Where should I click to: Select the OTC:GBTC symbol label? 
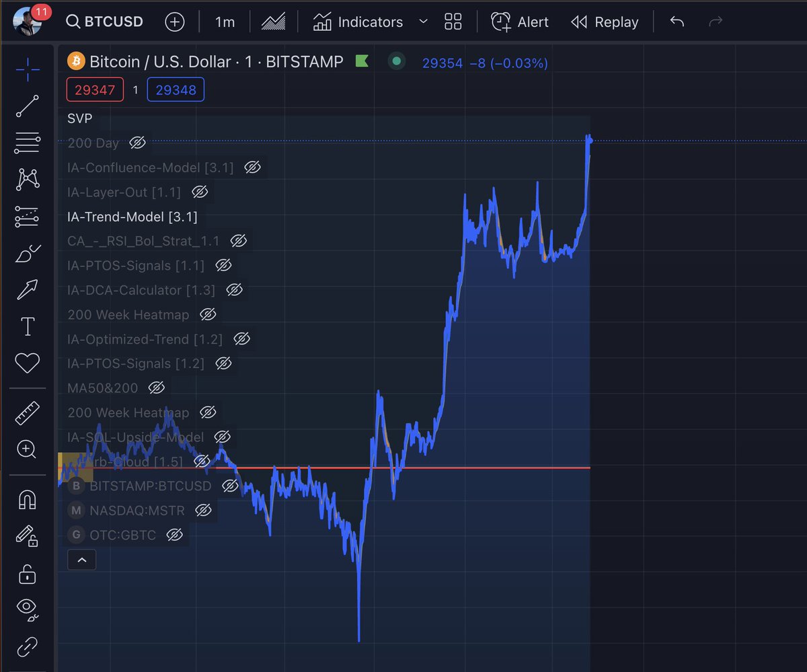122,535
